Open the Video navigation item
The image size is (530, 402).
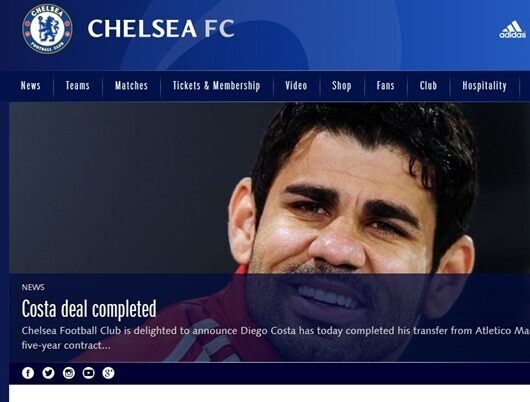click(x=296, y=86)
